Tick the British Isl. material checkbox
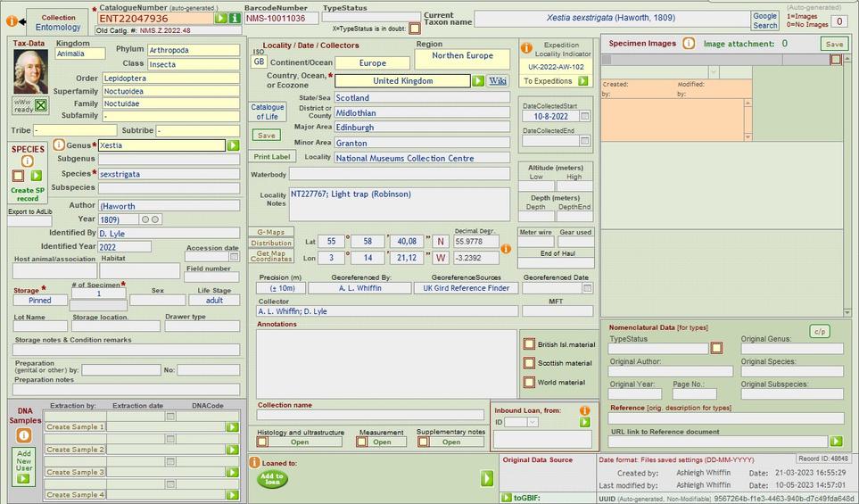859x504 pixels. tap(529, 344)
